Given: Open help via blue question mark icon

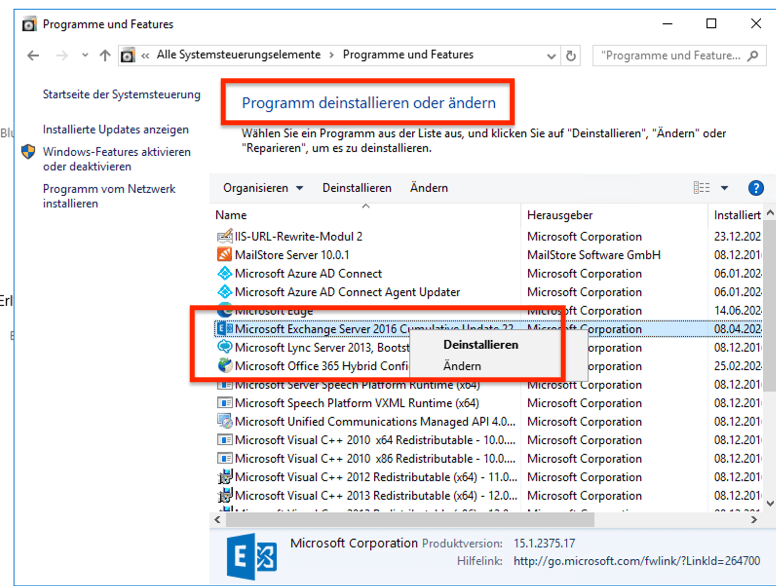Looking at the screenshot, I should tap(755, 188).
